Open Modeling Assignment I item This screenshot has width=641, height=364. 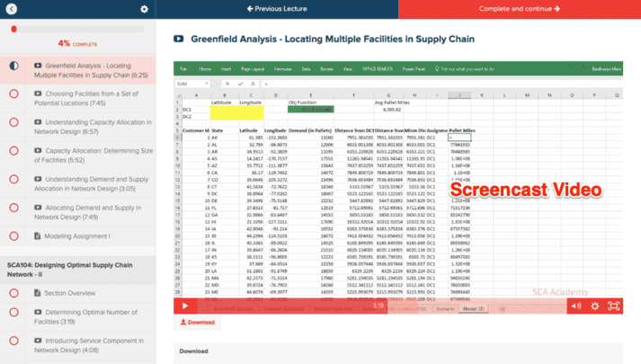77,236
